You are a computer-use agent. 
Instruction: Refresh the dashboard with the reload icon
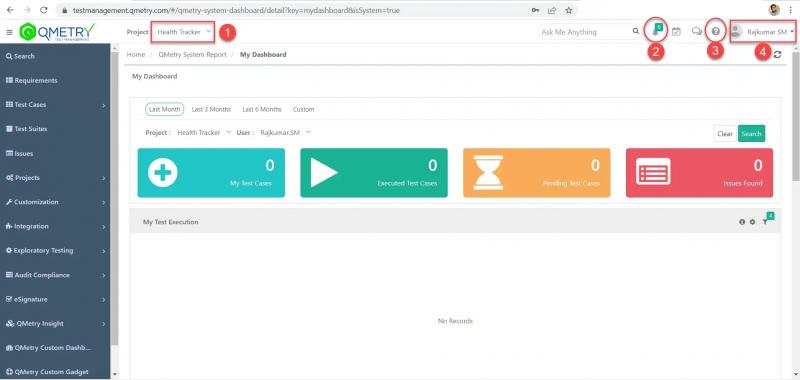(777, 55)
